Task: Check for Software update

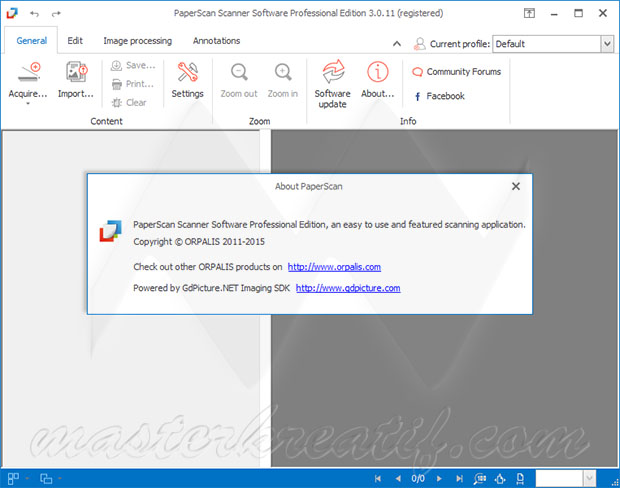Action: click(333, 84)
